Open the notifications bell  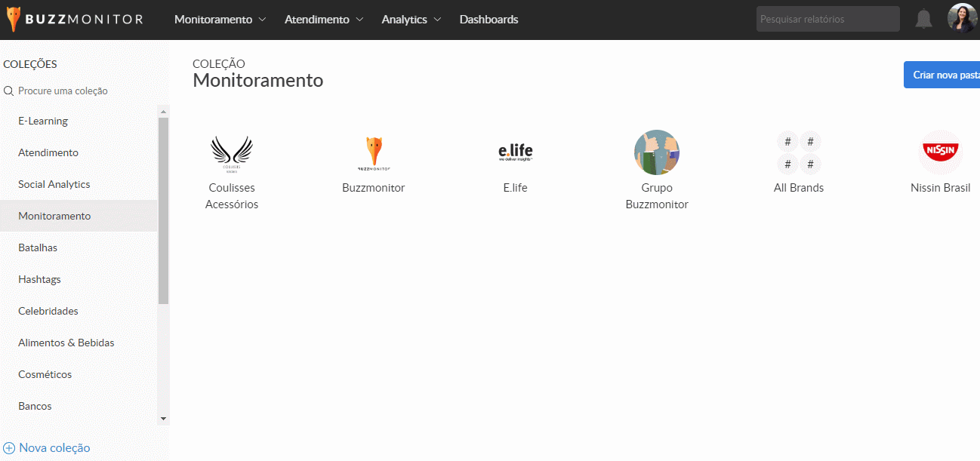(923, 20)
